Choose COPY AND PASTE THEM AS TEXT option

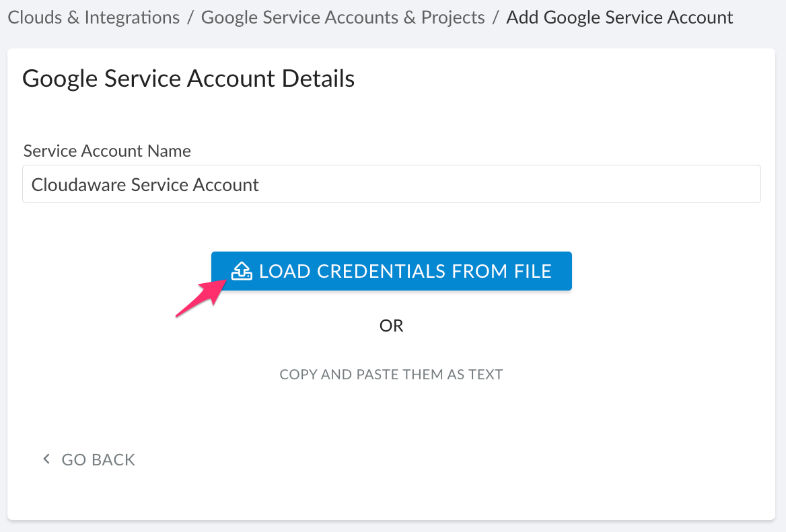click(x=391, y=374)
